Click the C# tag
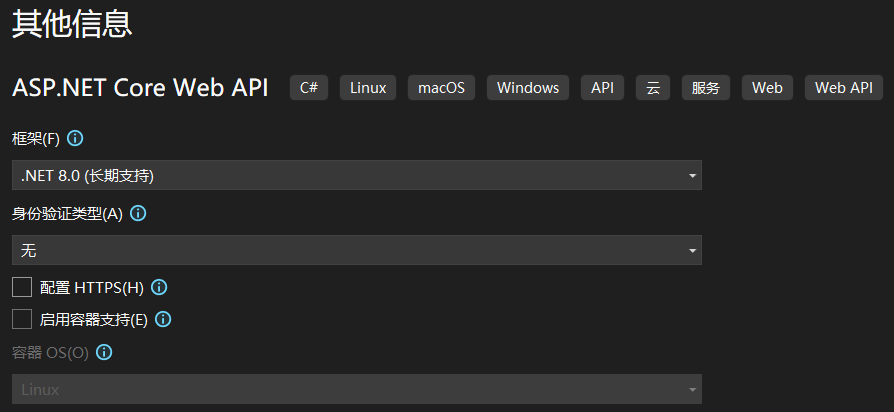 pos(309,88)
